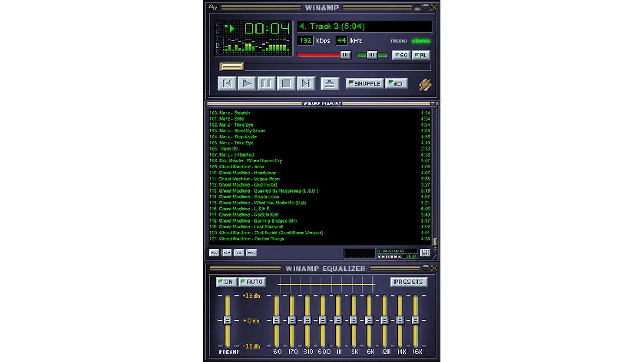Click the tiny play icon in the playlist mini-controls
Screen dimensions: 644x362
pos(383,256)
